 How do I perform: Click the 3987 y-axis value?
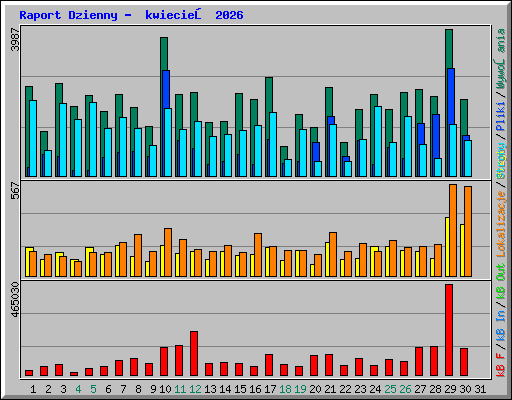click(15, 39)
